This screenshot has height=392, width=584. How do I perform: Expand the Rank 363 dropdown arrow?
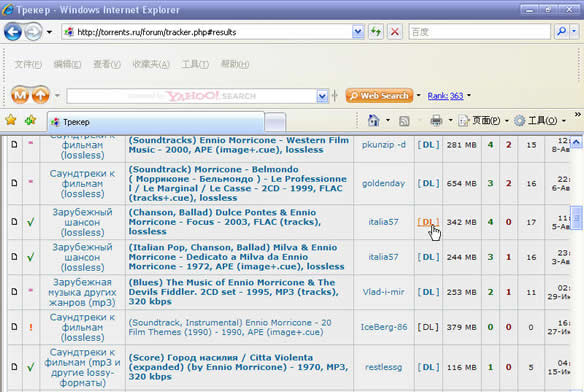[469, 95]
